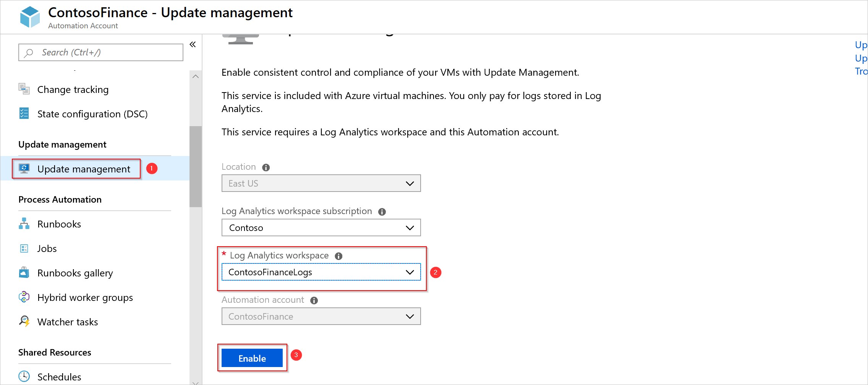Select Update management in the sidebar
The height and width of the screenshot is (385, 868).
(x=83, y=169)
